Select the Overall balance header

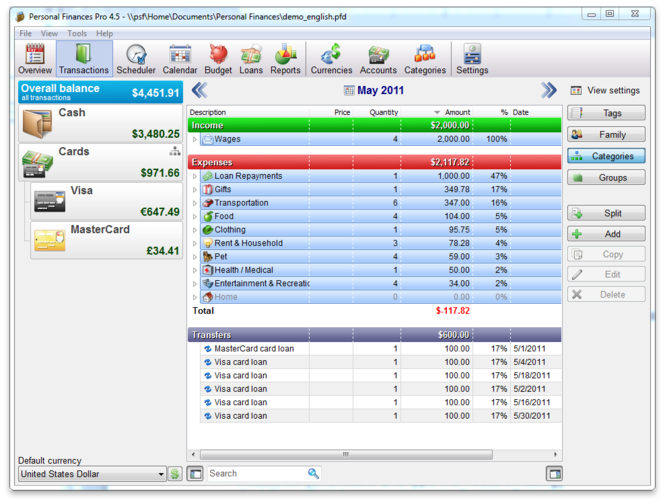101,92
